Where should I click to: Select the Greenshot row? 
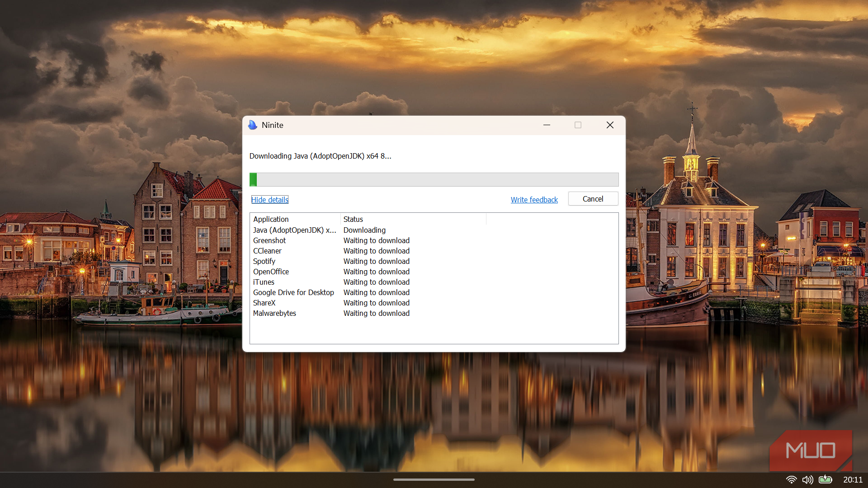pos(368,240)
